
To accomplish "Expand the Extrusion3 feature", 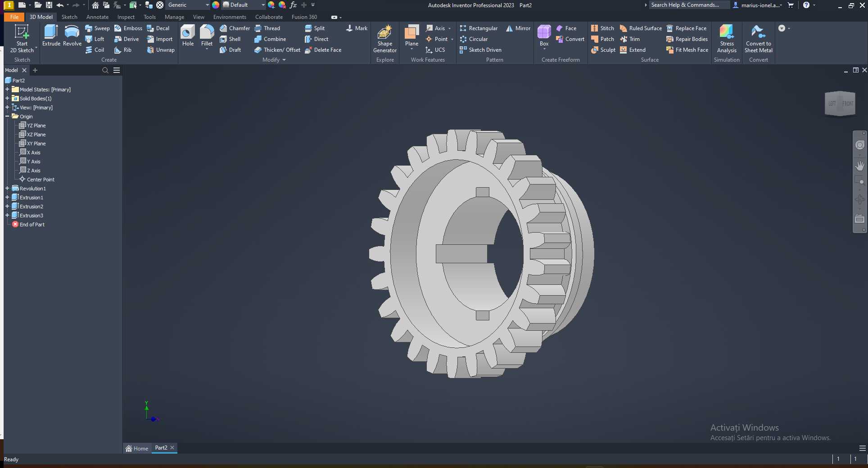I will click(x=7, y=216).
